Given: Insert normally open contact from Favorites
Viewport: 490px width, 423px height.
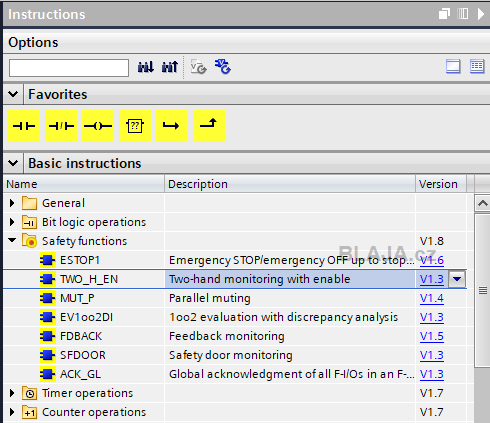Looking at the screenshot, I should (x=24, y=126).
